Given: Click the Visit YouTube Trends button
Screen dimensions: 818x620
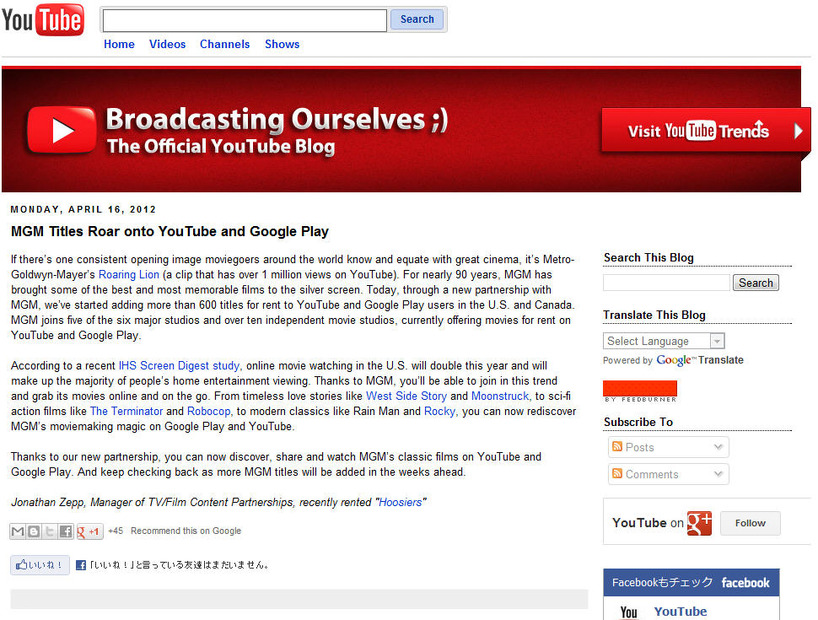Looking at the screenshot, I should [705, 130].
